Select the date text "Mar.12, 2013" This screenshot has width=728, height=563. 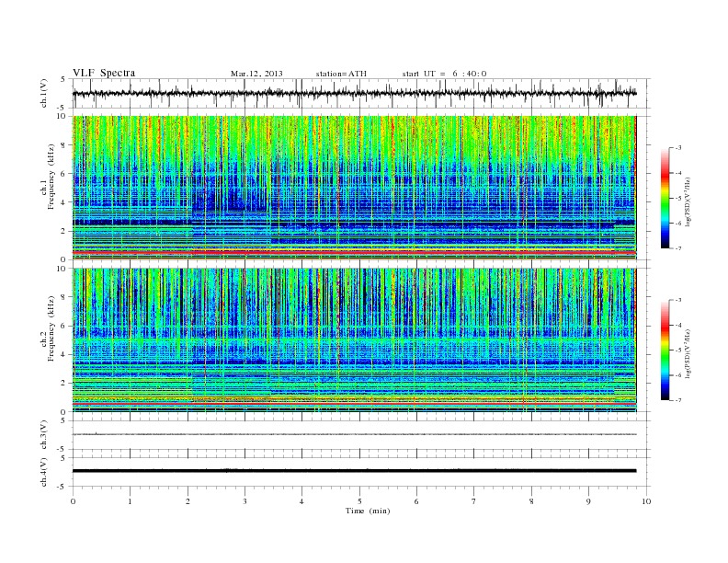(x=256, y=74)
